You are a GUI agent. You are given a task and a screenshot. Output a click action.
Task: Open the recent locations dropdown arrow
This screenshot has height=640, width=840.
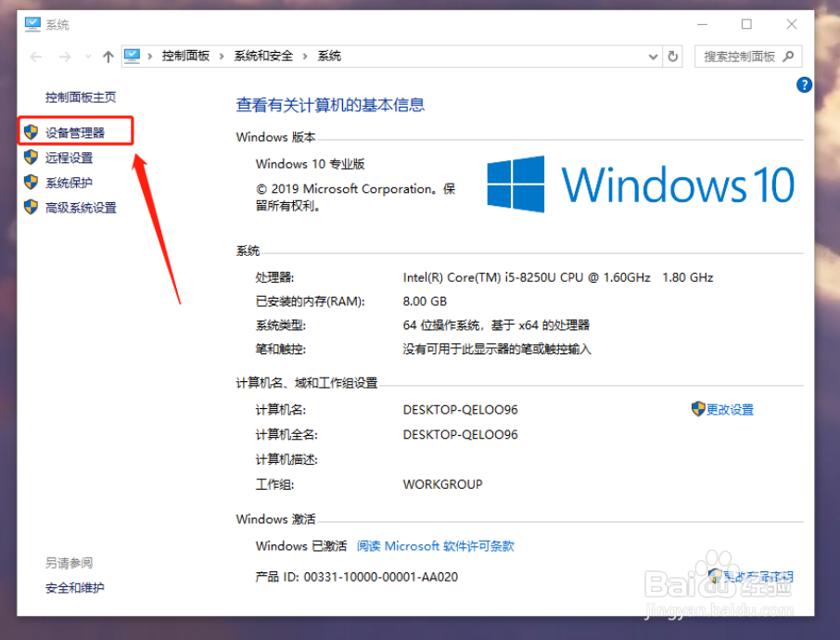(88, 57)
